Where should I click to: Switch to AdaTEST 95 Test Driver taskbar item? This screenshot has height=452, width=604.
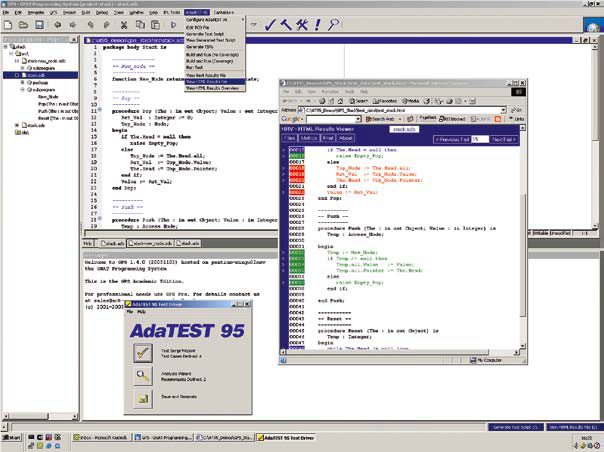tap(286, 437)
